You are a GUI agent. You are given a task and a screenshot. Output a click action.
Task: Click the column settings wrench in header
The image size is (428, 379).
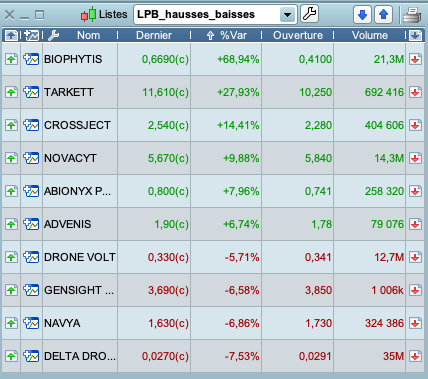[x=53, y=35]
